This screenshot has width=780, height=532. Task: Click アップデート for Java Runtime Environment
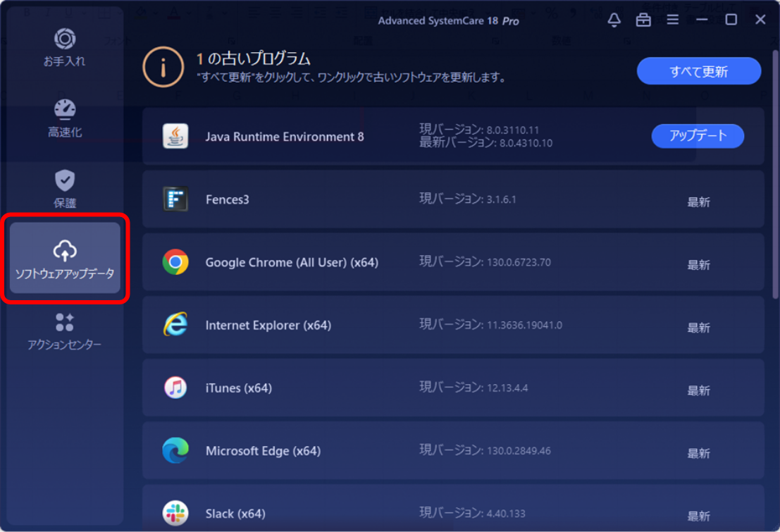pyautogui.click(x=698, y=136)
